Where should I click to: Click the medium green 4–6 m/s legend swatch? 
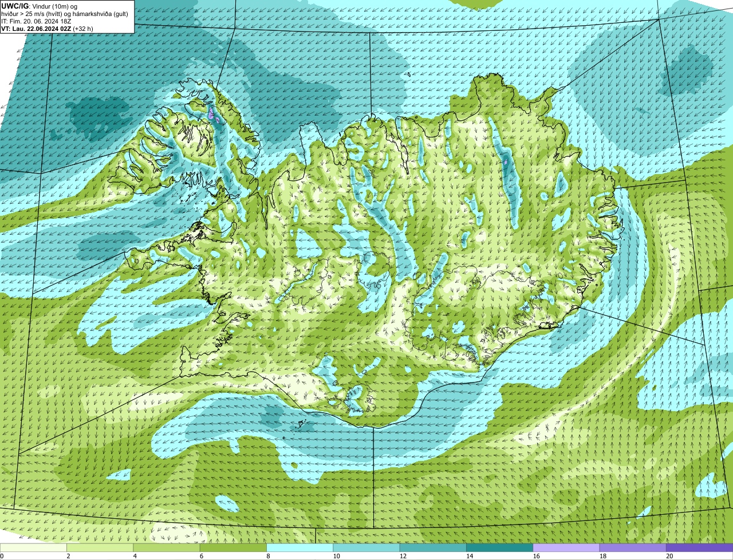167,547
